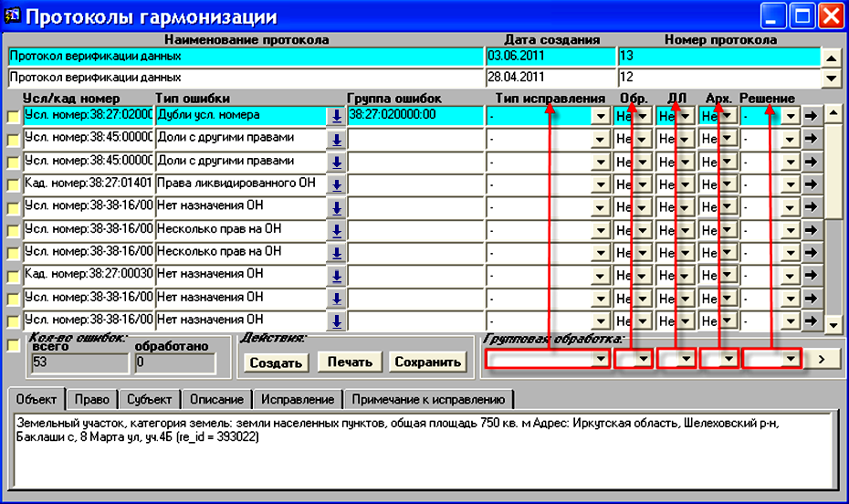Viewport: 849px width, 504px height.
Task: Click the down-arrow icon next to Кад. номер:38:27:00030
Action: click(x=336, y=276)
